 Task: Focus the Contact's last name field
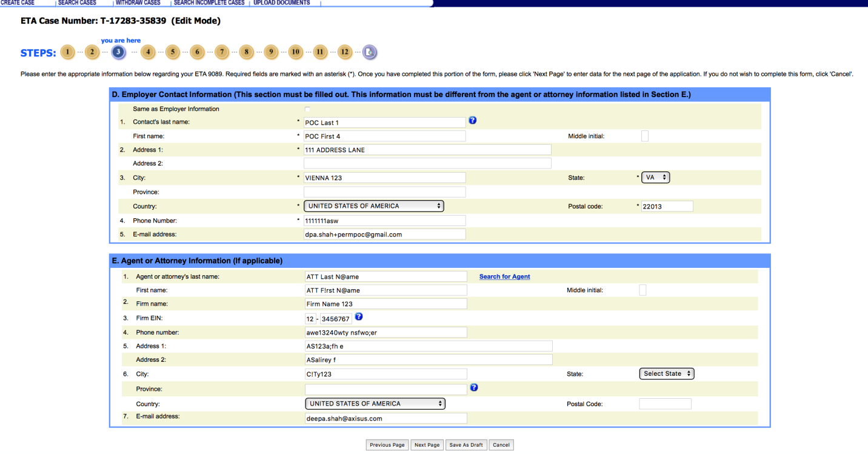point(384,122)
